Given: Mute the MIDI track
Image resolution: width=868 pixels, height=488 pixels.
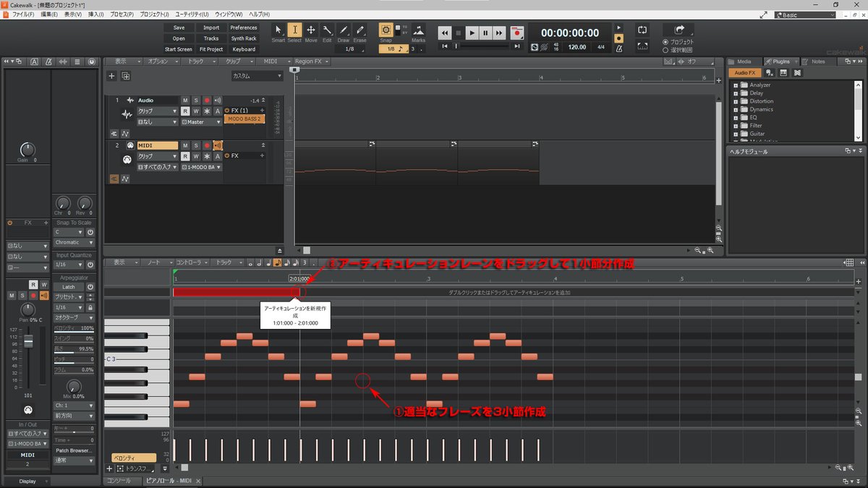Looking at the screenshot, I should [185, 145].
